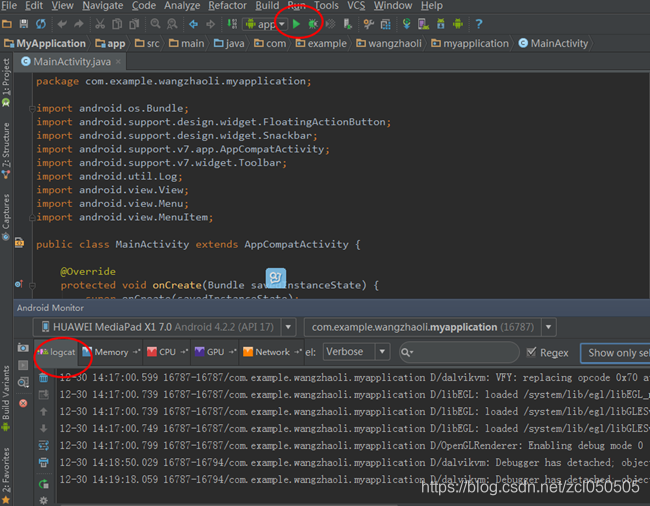Image resolution: width=650 pixels, height=506 pixels.
Task: Open the 2: Favorites side panel
Action: pyautogui.click(x=6, y=475)
